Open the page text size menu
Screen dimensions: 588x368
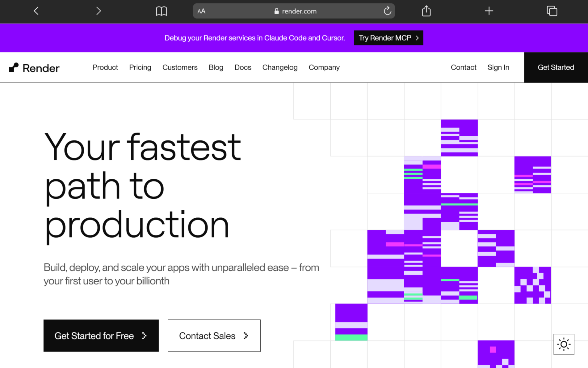201,11
